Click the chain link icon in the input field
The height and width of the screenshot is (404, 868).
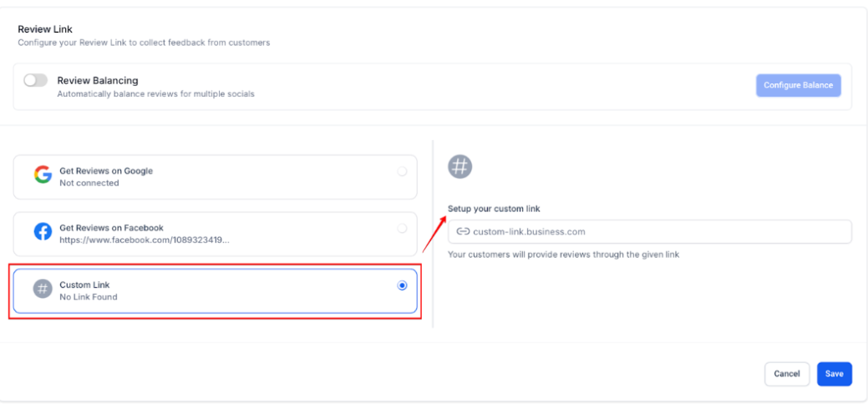pyautogui.click(x=463, y=231)
